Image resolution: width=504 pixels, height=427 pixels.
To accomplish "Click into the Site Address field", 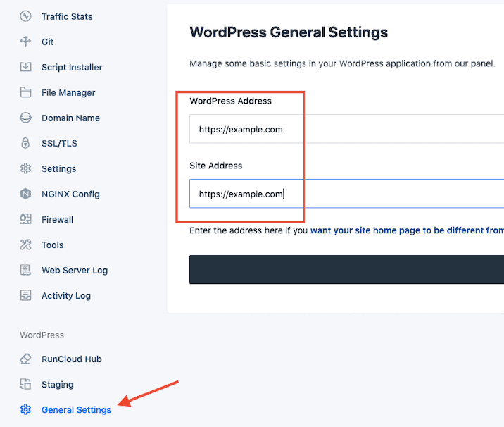I will [345, 194].
